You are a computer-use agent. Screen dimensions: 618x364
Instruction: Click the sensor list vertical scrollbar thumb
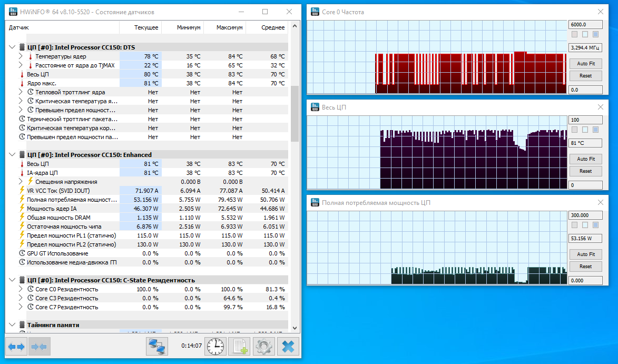pos(295,114)
